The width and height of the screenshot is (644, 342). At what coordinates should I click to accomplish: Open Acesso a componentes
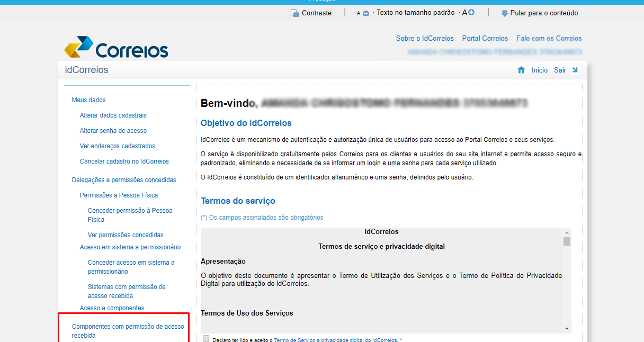112,308
